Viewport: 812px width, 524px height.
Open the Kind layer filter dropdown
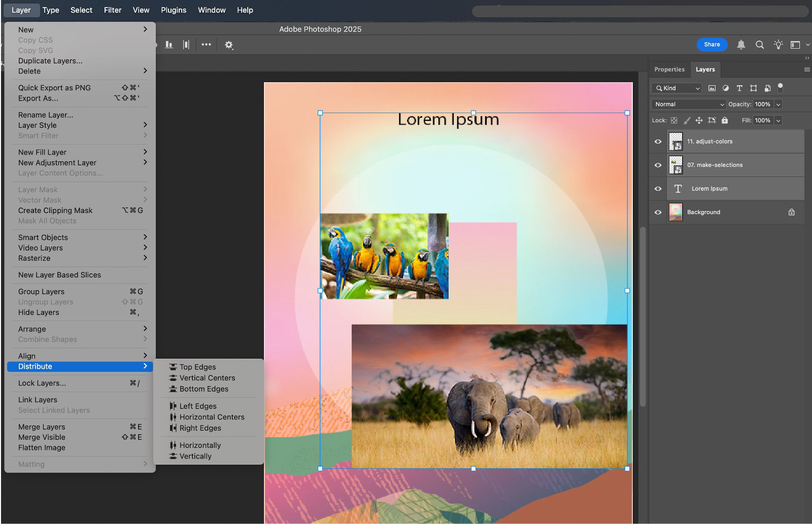coord(676,88)
